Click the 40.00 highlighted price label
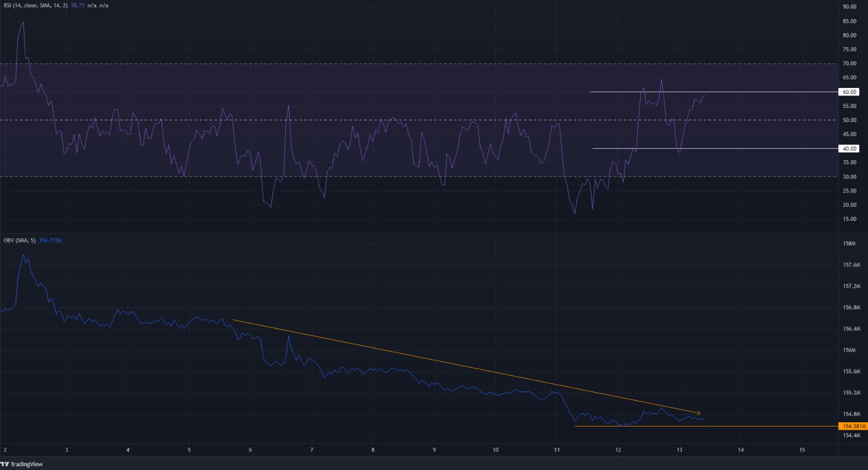The width and height of the screenshot is (868, 470). 849,149
